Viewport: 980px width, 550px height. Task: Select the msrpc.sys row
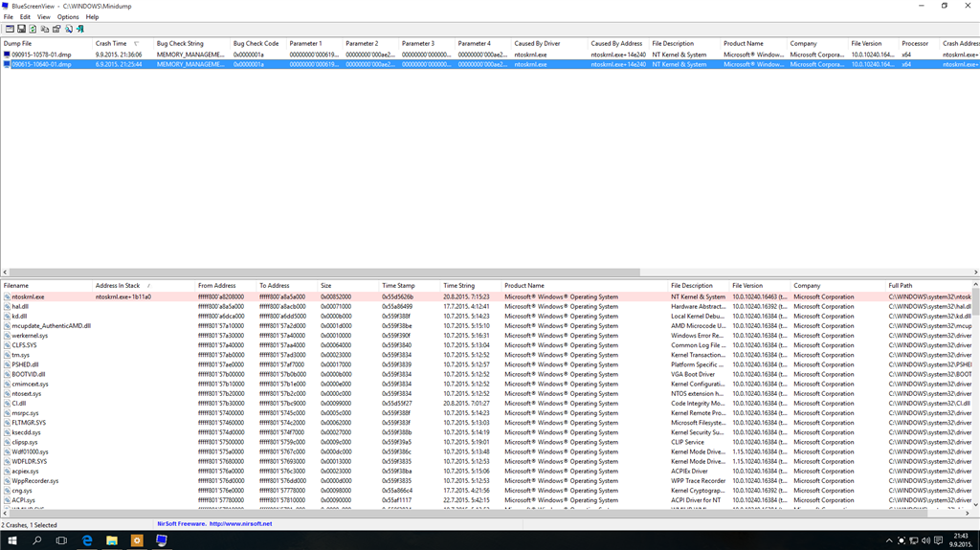[486, 413]
